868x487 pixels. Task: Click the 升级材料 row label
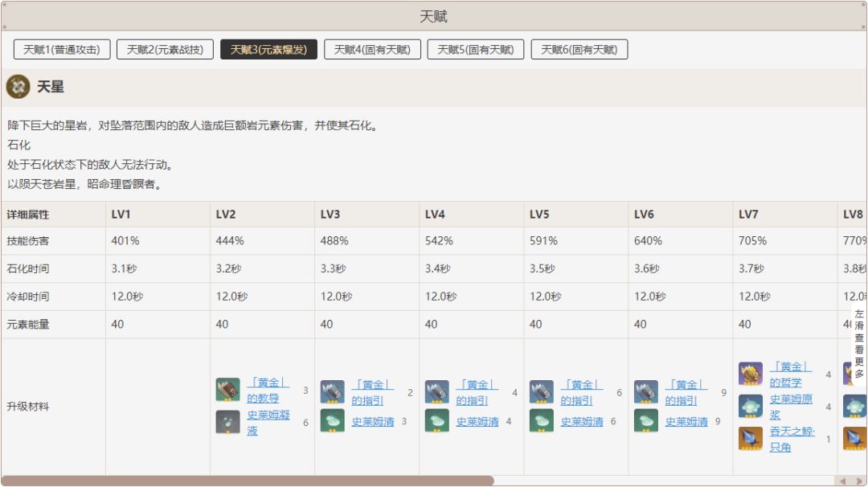(x=27, y=406)
